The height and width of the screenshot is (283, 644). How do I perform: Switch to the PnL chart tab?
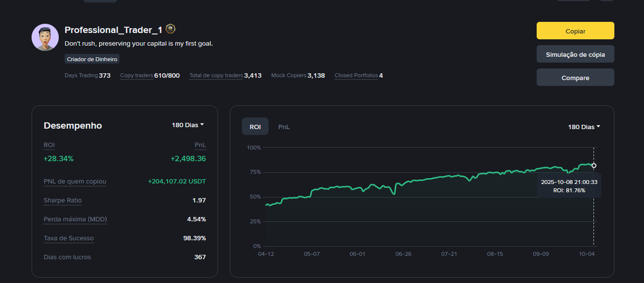click(x=284, y=127)
